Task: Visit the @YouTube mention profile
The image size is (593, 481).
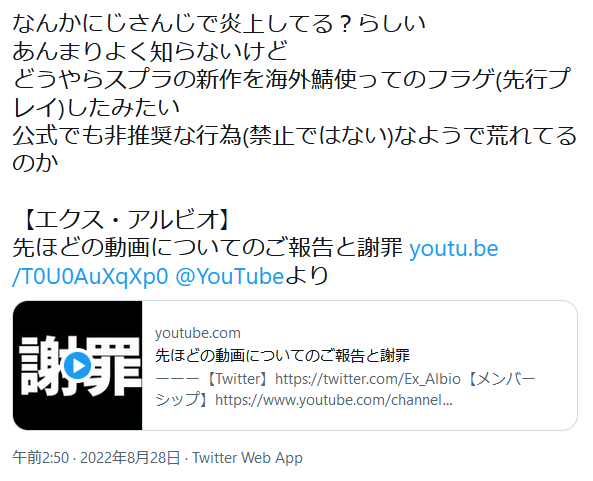Action: [230, 276]
